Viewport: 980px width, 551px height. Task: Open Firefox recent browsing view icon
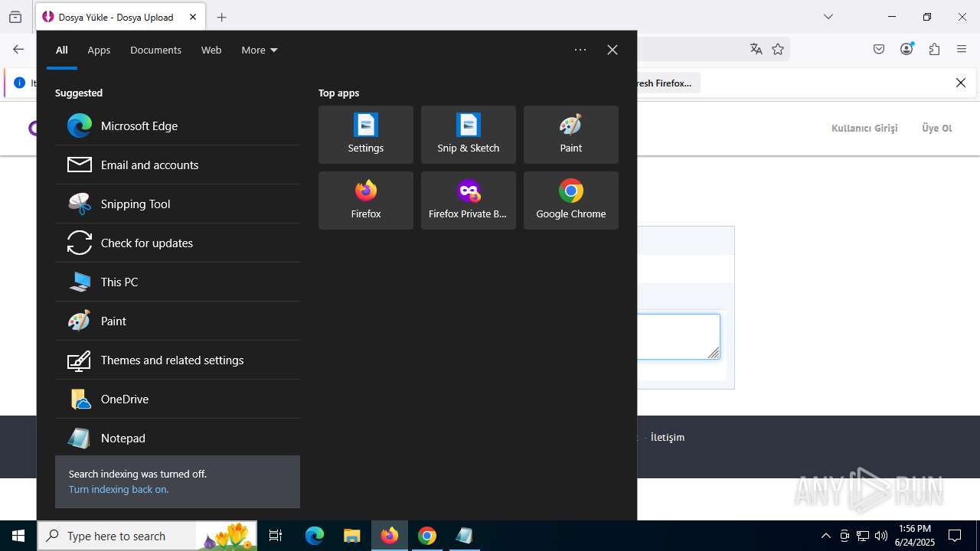click(x=15, y=17)
